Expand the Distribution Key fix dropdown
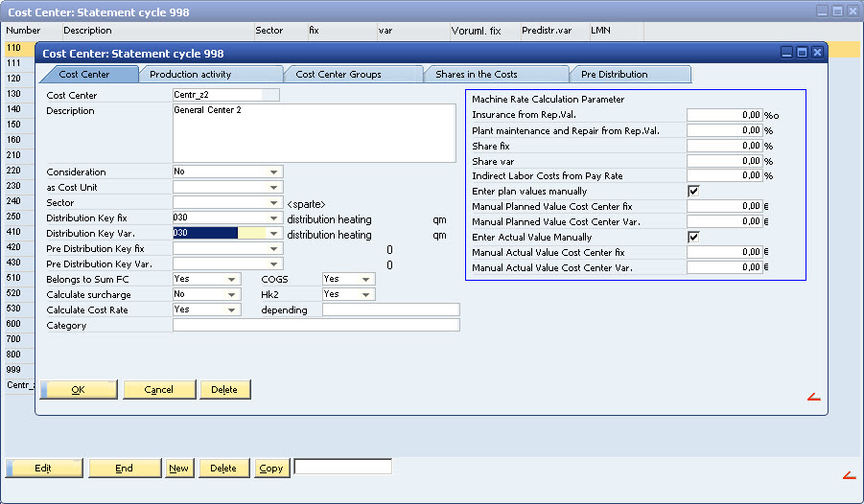 pos(275,218)
